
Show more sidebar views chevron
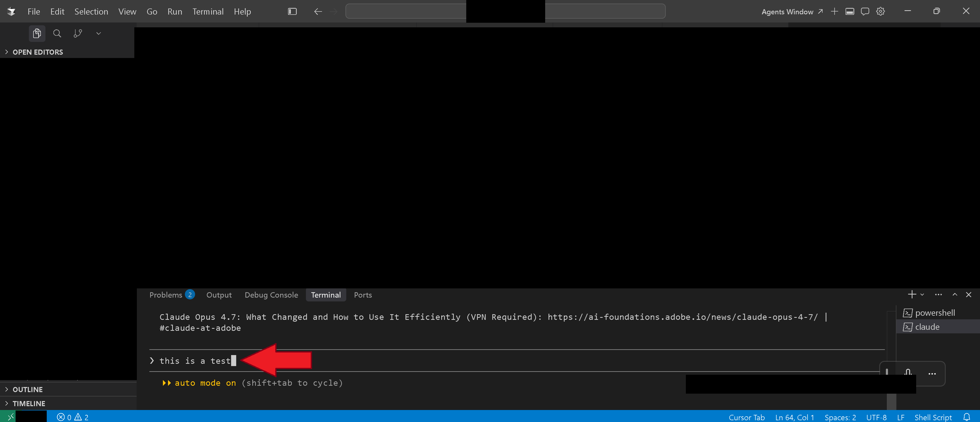99,33
